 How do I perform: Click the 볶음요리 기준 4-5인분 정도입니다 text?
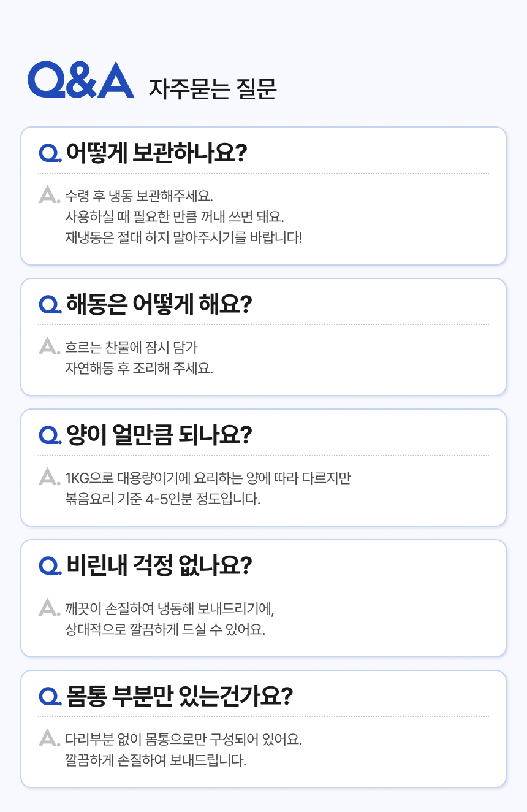[162, 499]
